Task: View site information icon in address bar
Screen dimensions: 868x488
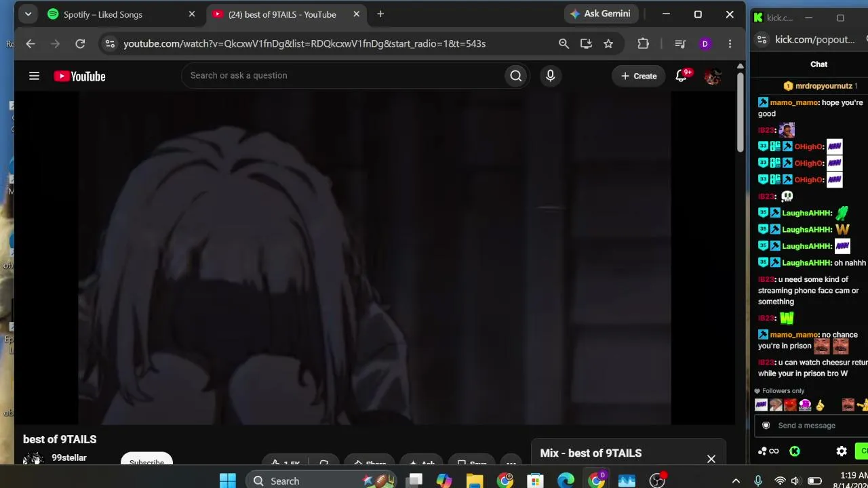Action: (x=110, y=43)
